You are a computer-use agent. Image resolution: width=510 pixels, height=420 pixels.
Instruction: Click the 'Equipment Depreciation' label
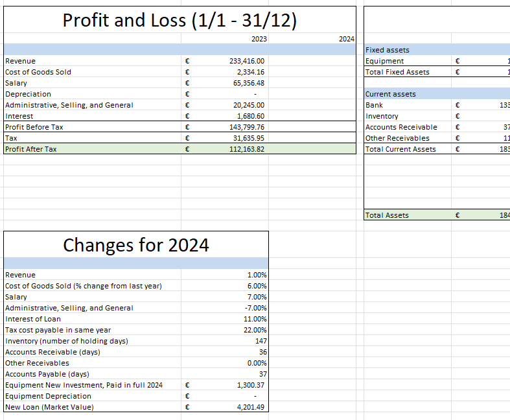coord(48,397)
